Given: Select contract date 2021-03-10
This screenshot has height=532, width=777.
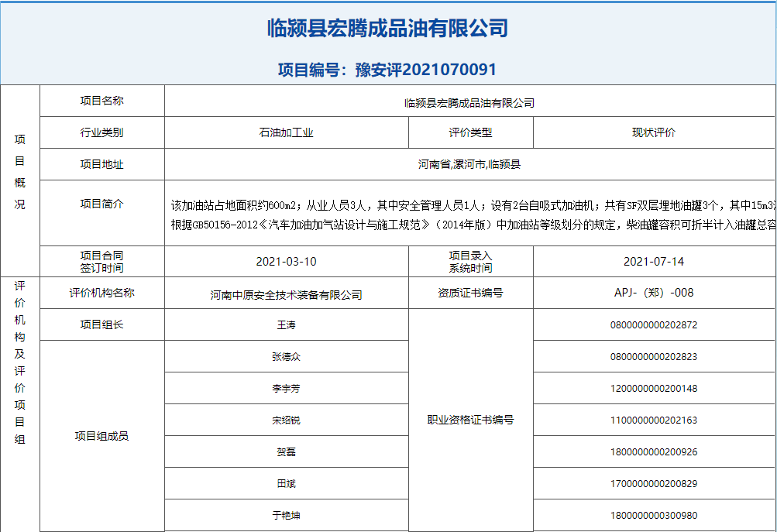Looking at the screenshot, I should tap(286, 262).
